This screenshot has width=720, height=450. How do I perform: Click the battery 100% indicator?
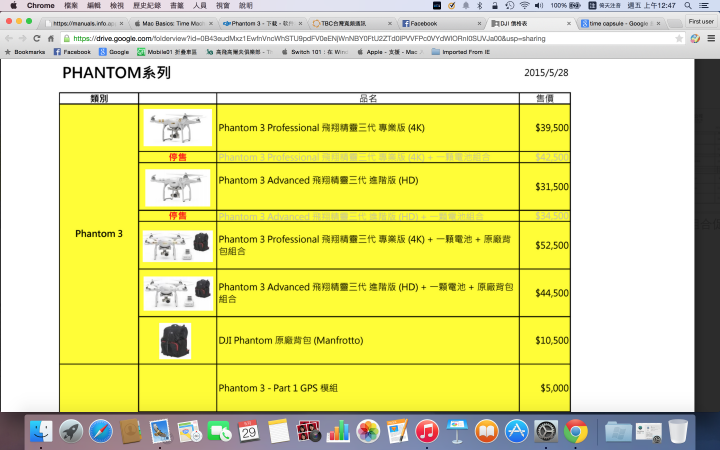(x=566, y=6)
